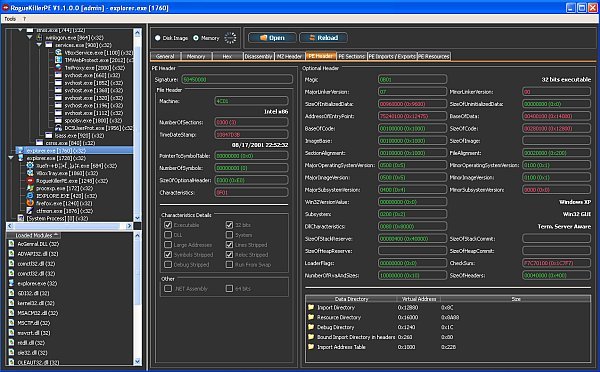The width and height of the screenshot is (600, 372).
Task: Click the process tree scroll down arrow
Action: [x=137, y=218]
